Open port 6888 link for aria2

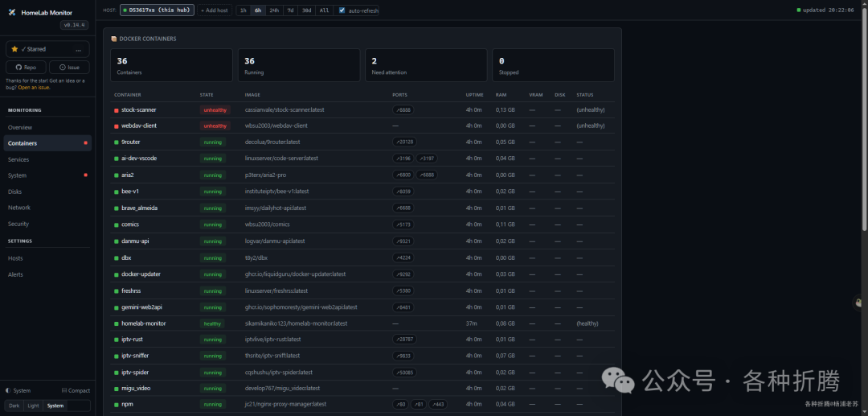tap(427, 175)
